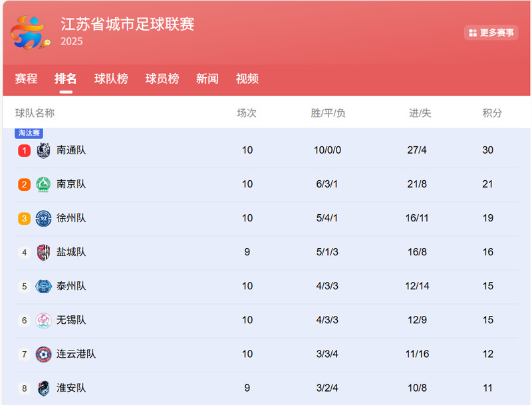Click the 2025 season label
The height and width of the screenshot is (405, 532).
click(72, 41)
